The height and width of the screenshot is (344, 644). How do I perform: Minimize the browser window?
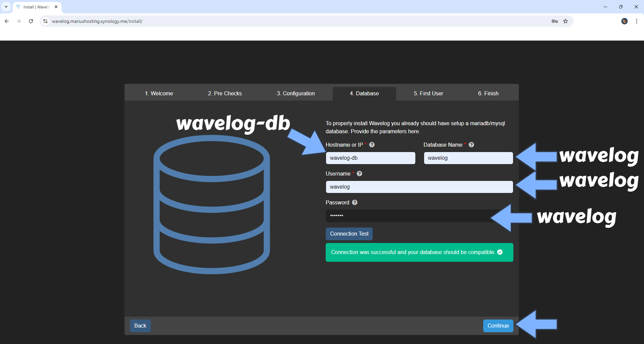pos(605,7)
